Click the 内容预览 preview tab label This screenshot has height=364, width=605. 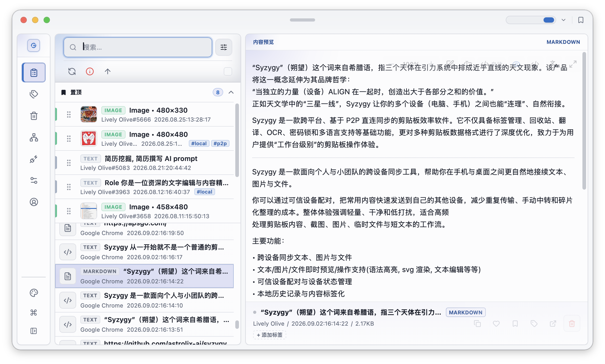[x=263, y=42]
